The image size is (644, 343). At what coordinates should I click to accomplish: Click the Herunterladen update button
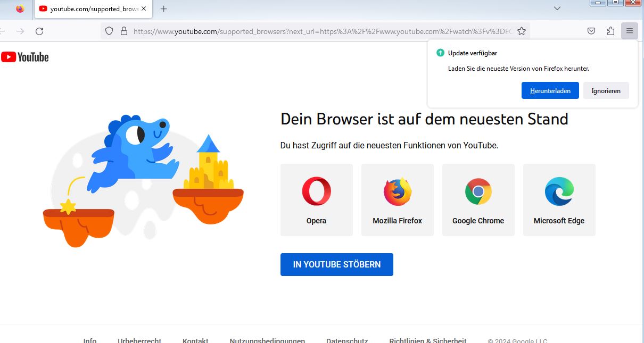pyautogui.click(x=550, y=90)
